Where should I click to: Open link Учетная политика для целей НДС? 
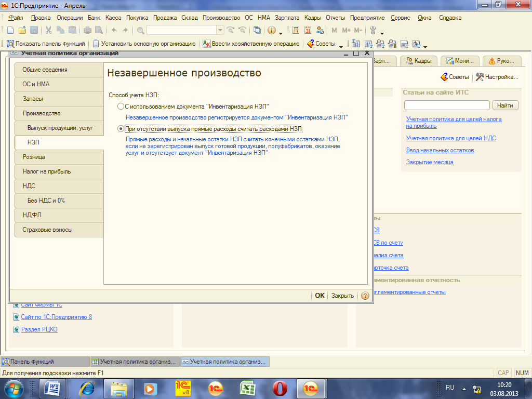coord(451,138)
